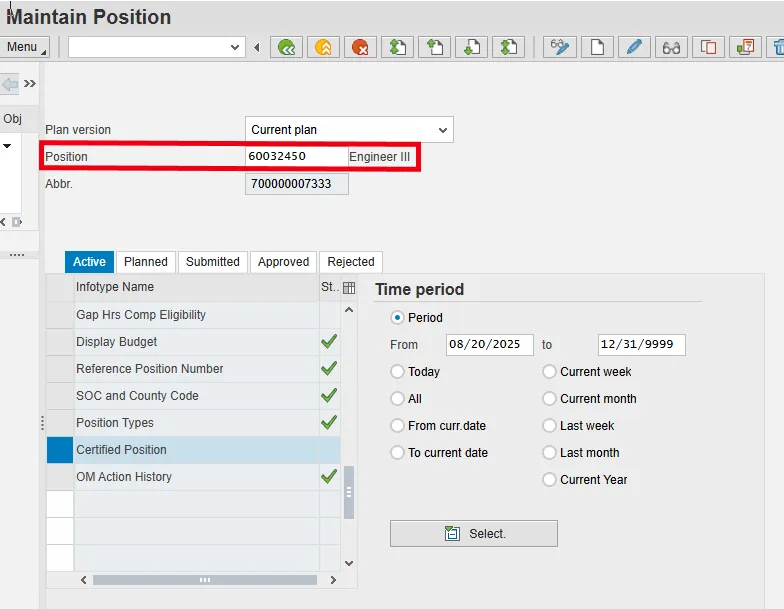Click infotype list scroll down arrow
Image resolution: width=784 pixels, height=609 pixels.
(x=349, y=564)
